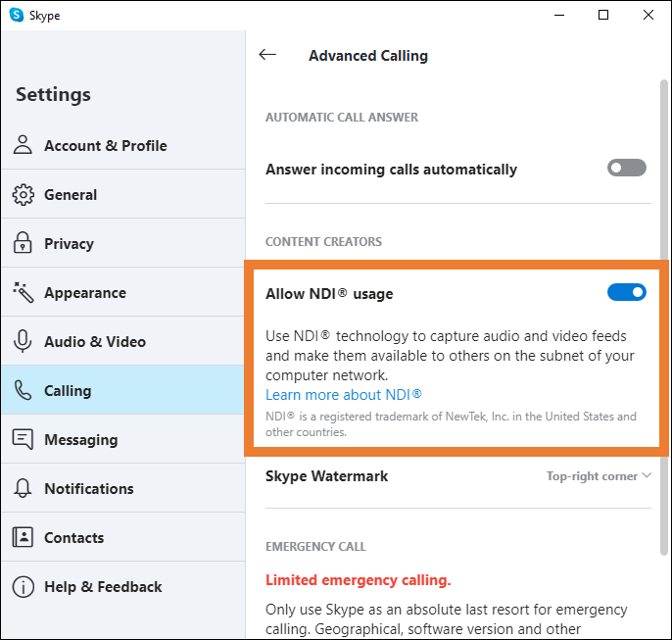Click the Allow NDI usage label

click(x=329, y=294)
